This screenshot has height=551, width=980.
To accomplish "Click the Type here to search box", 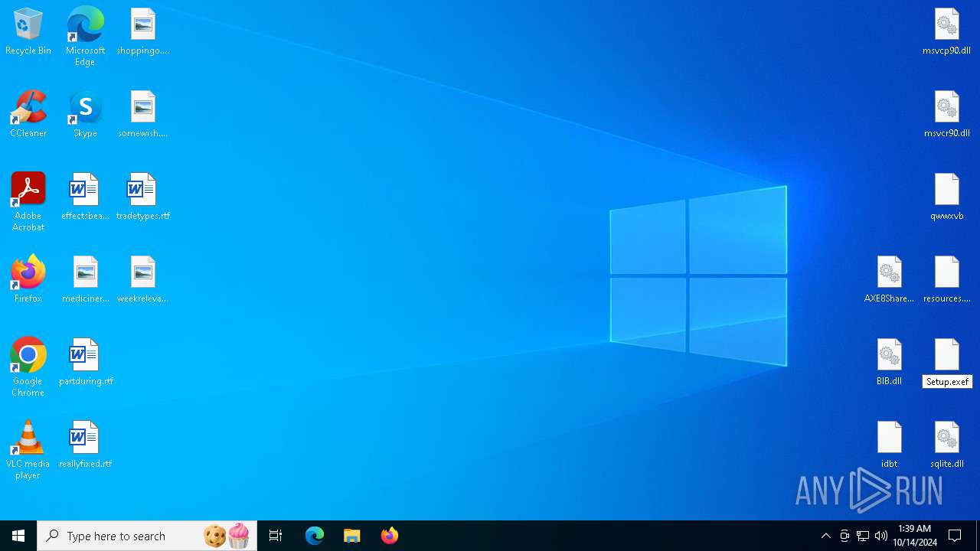I will 147,536.
